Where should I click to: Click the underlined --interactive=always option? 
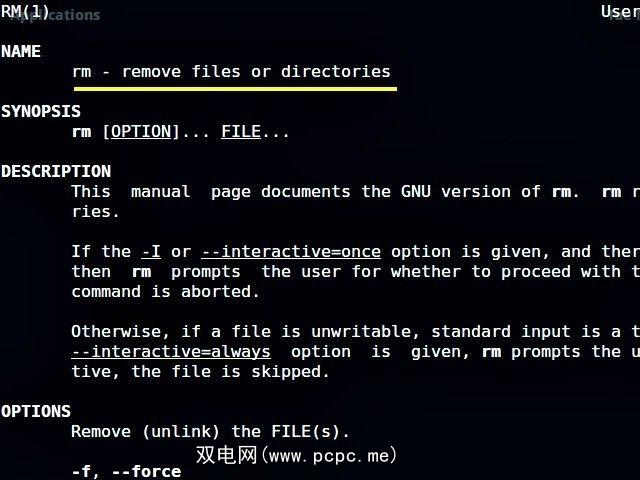pyautogui.click(x=171, y=351)
